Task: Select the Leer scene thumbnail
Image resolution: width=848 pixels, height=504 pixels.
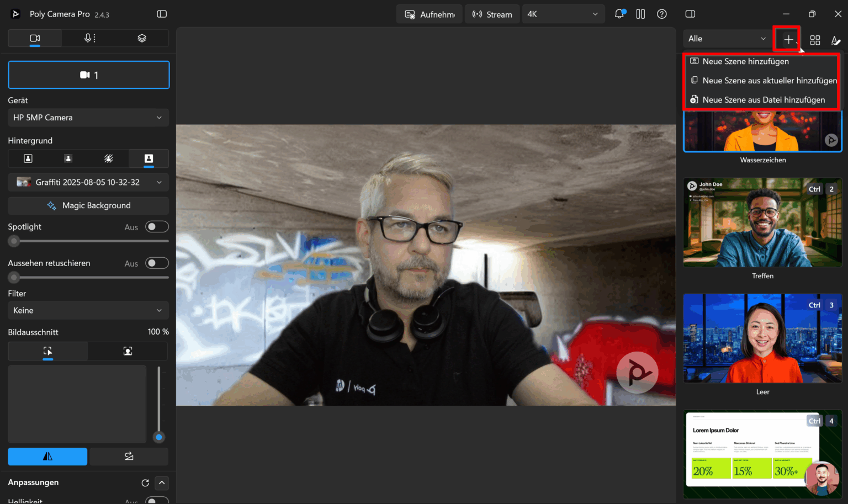Action: (x=762, y=338)
